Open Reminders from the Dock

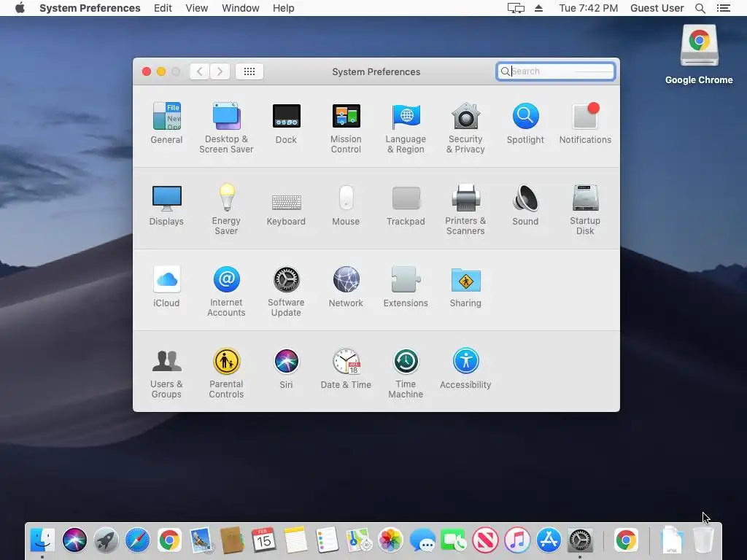click(x=328, y=540)
